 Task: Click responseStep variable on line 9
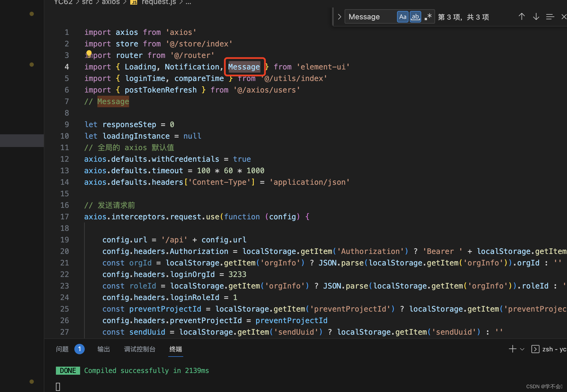[129, 125]
